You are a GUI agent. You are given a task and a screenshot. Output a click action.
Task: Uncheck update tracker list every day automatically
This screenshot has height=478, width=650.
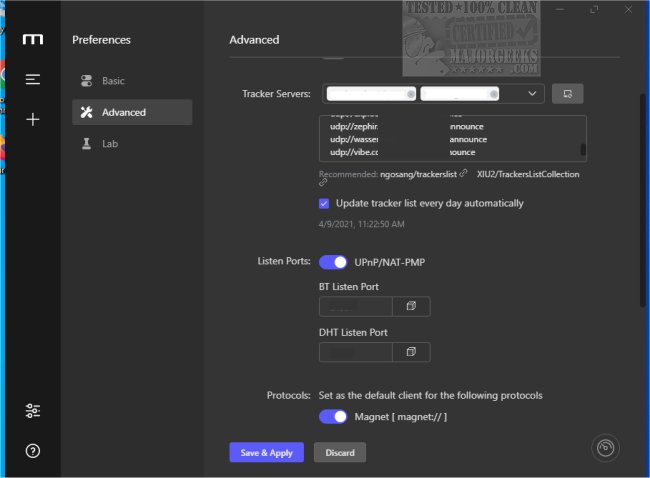click(324, 203)
